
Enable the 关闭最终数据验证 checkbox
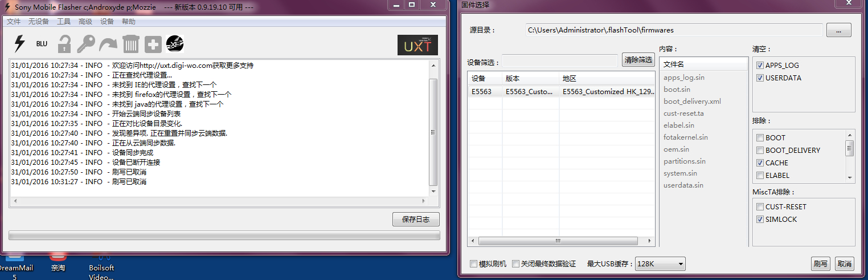515,263
